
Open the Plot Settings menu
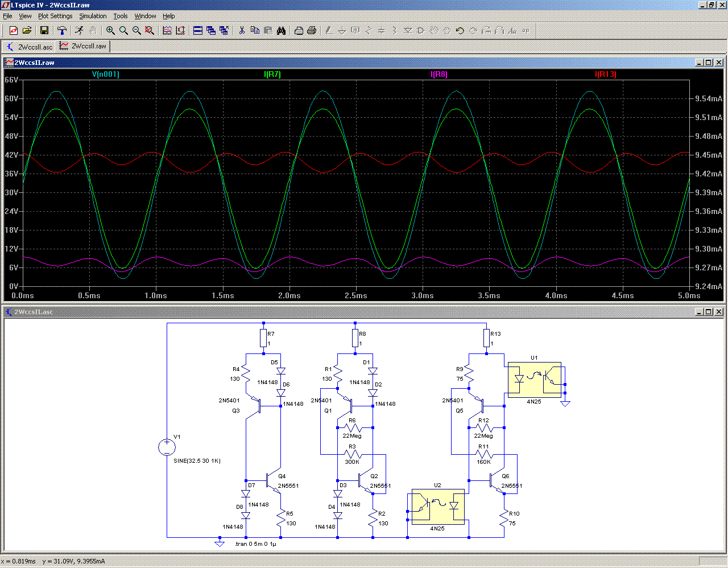click(55, 16)
